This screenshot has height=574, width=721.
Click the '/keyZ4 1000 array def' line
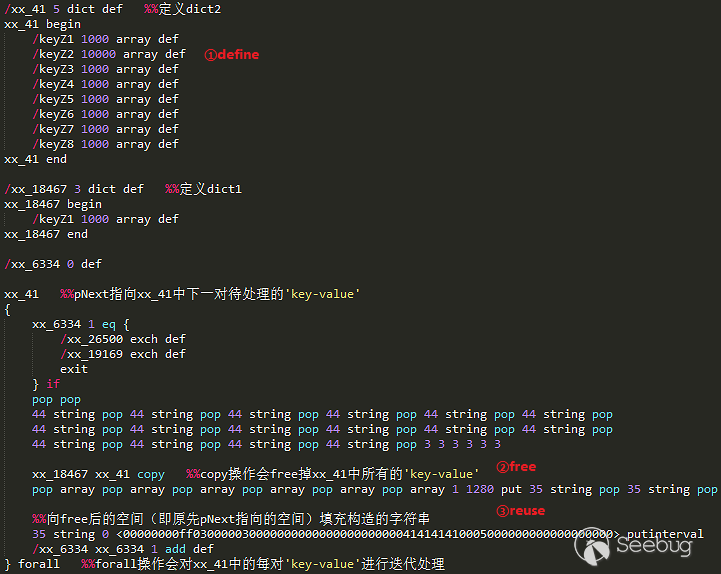[105, 84]
